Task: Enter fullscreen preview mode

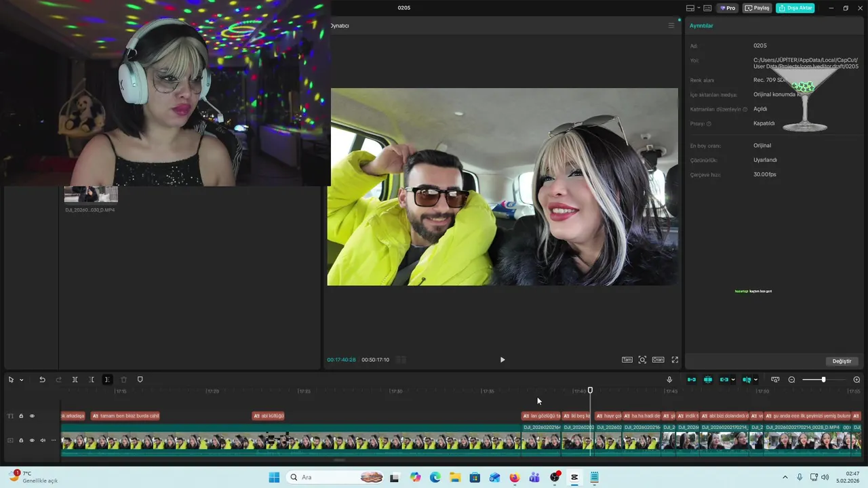Action: click(x=675, y=360)
